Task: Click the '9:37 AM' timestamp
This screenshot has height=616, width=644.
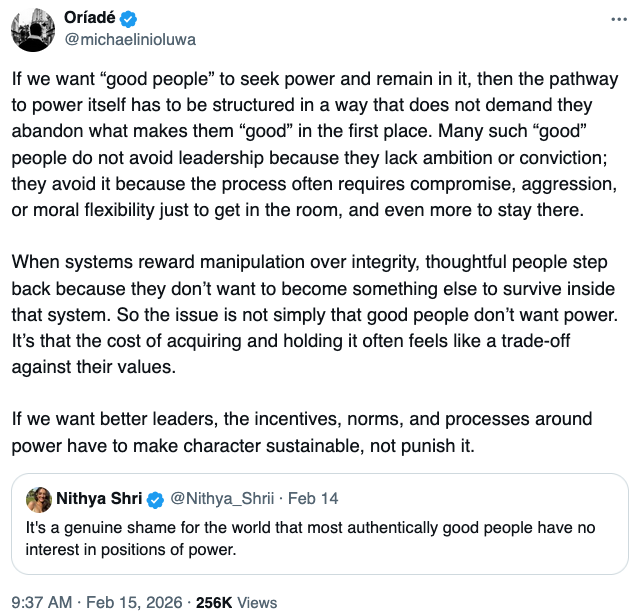Action: point(41,602)
